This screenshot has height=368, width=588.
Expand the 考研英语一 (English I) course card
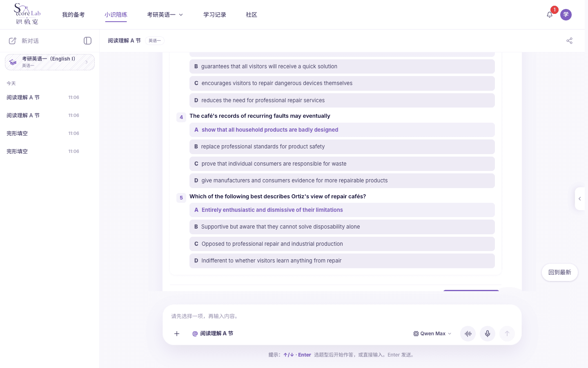coord(50,62)
